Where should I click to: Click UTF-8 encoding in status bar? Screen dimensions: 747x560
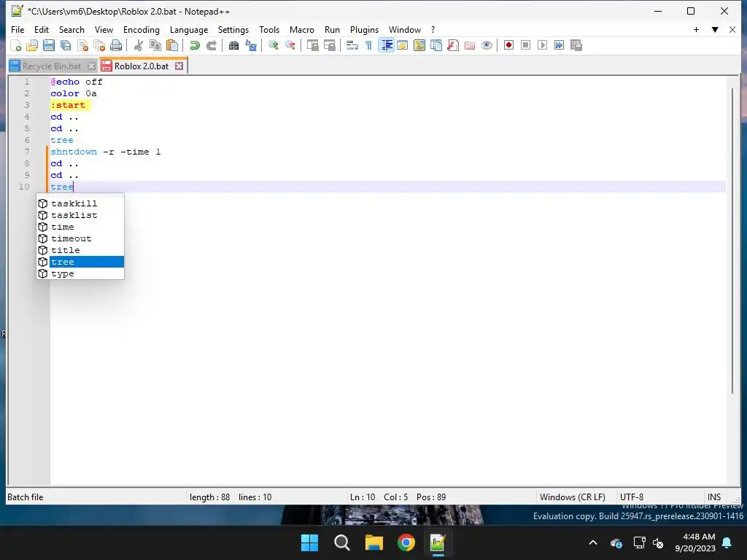[632, 497]
